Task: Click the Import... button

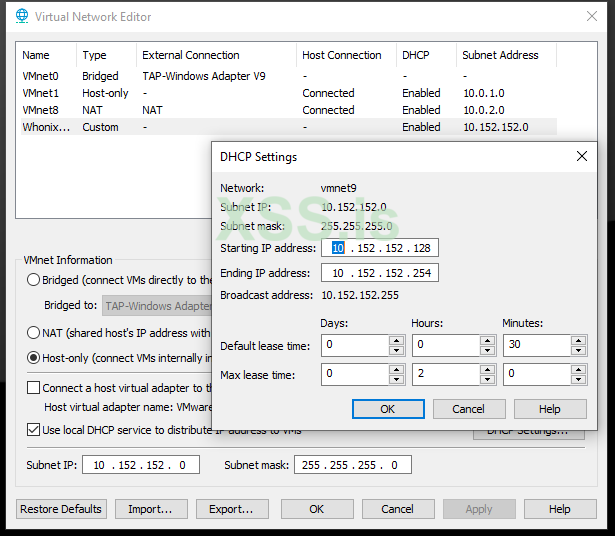Action: [151, 509]
